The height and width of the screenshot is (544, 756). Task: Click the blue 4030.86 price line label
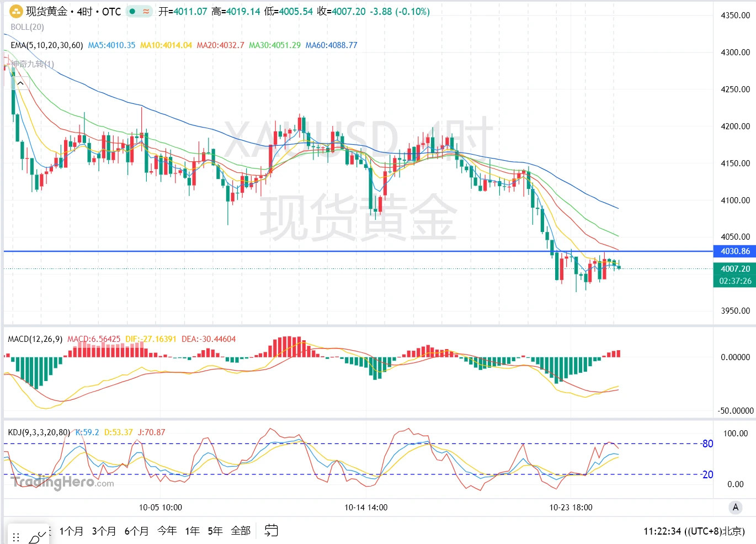[735, 251]
